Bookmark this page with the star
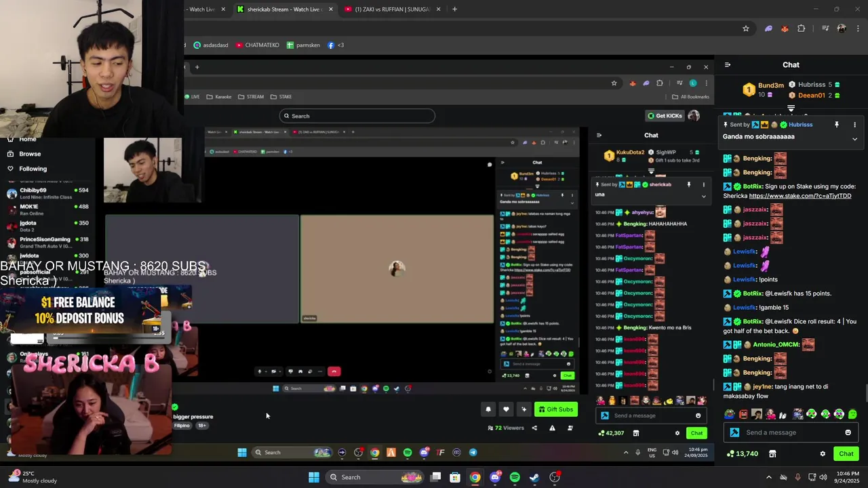Image resolution: width=868 pixels, height=488 pixels. click(x=746, y=28)
